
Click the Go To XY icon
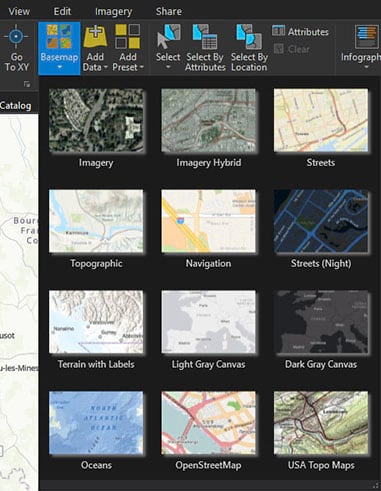(x=16, y=36)
